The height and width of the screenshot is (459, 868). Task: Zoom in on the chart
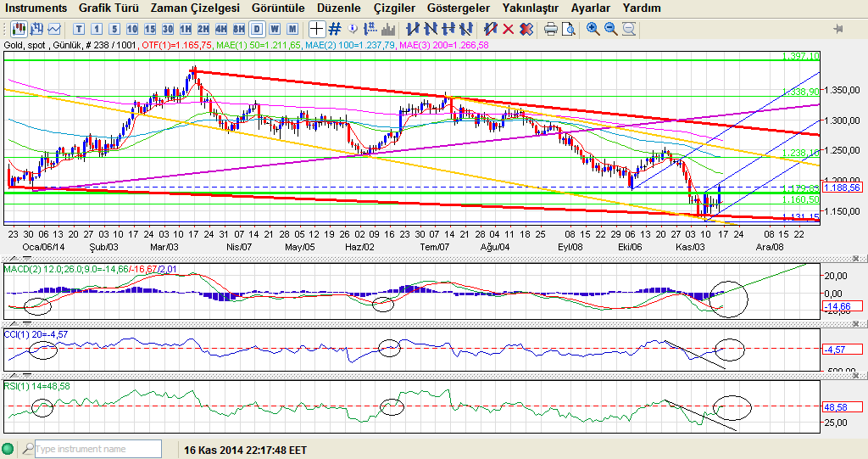593,29
